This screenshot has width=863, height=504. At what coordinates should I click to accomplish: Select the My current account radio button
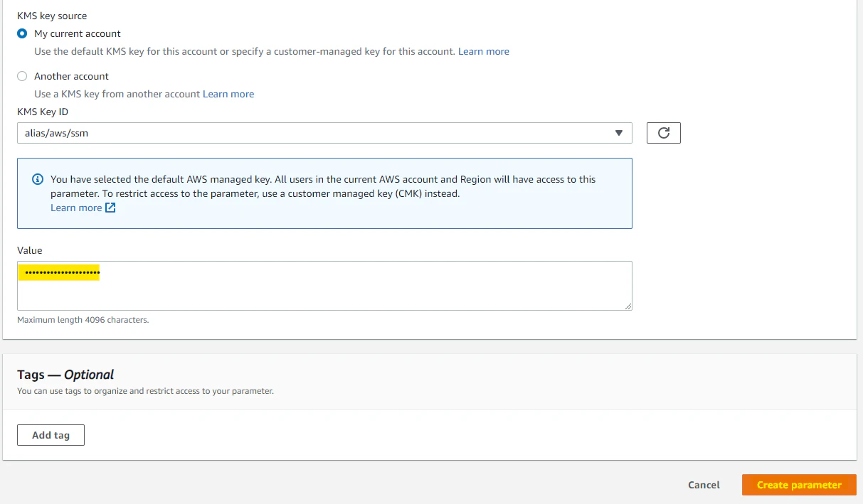[22, 33]
